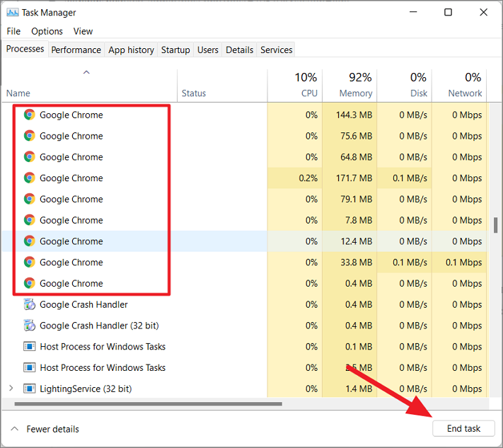
Task: Select Host Process for Windows Tasks 2.5 MB row
Action: tap(245, 367)
